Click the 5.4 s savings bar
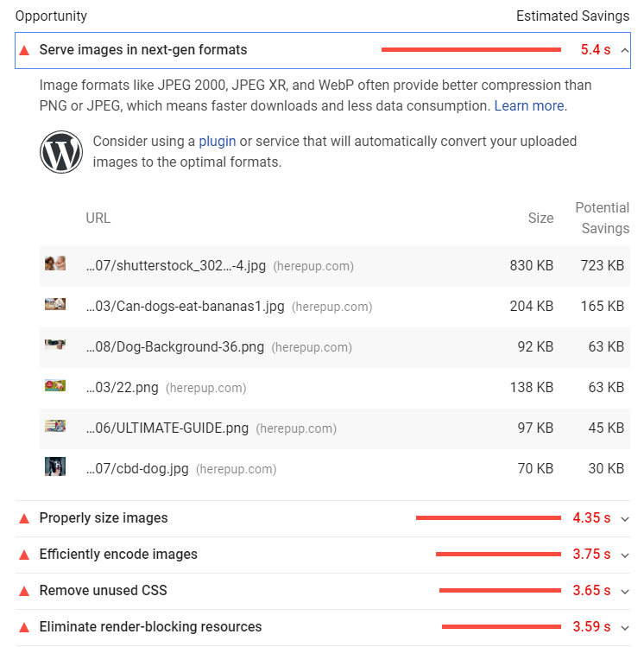The width and height of the screenshot is (644, 647). point(471,50)
